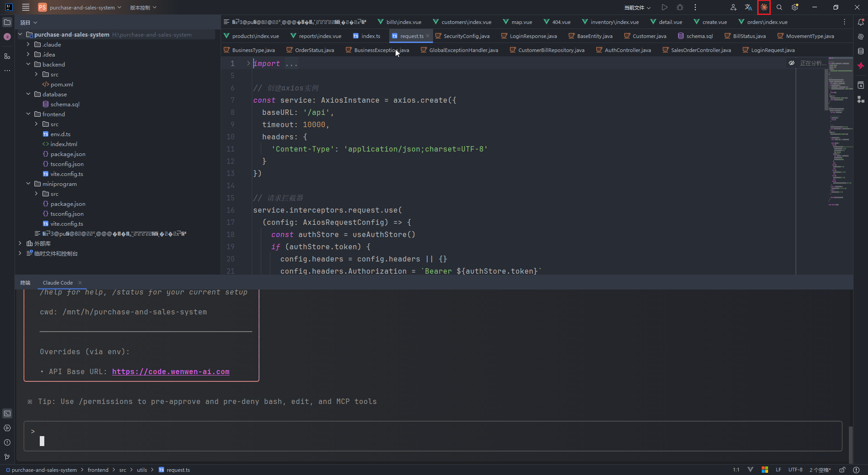
Task: Click the UTF-8 encoding status item
Action: click(x=795, y=470)
